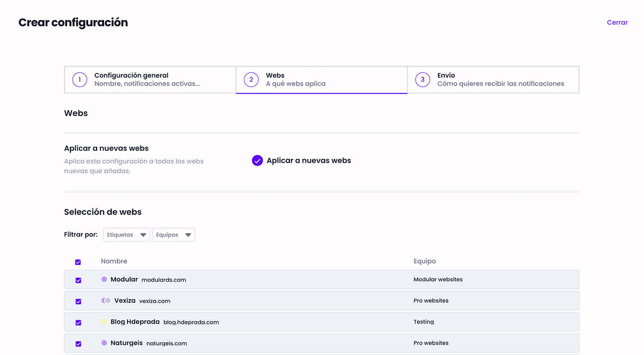The image size is (644, 355).
Task: Click the Naturgeis site name
Action: tap(127, 343)
